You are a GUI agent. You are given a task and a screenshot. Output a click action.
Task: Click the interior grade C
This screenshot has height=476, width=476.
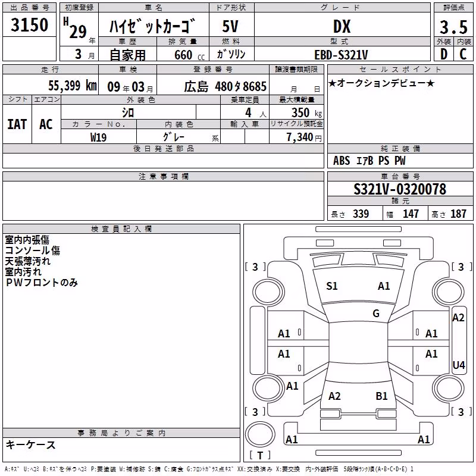pyautogui.click(x=463, y=54)
